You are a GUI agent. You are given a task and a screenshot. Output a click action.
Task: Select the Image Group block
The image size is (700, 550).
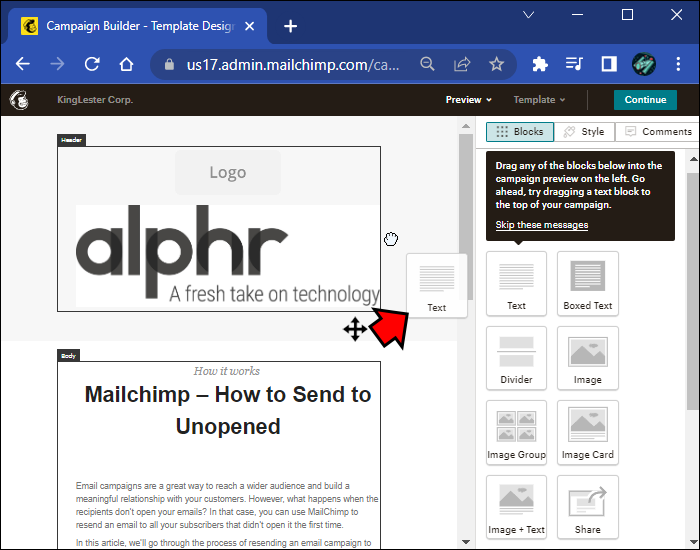point(516,433)
